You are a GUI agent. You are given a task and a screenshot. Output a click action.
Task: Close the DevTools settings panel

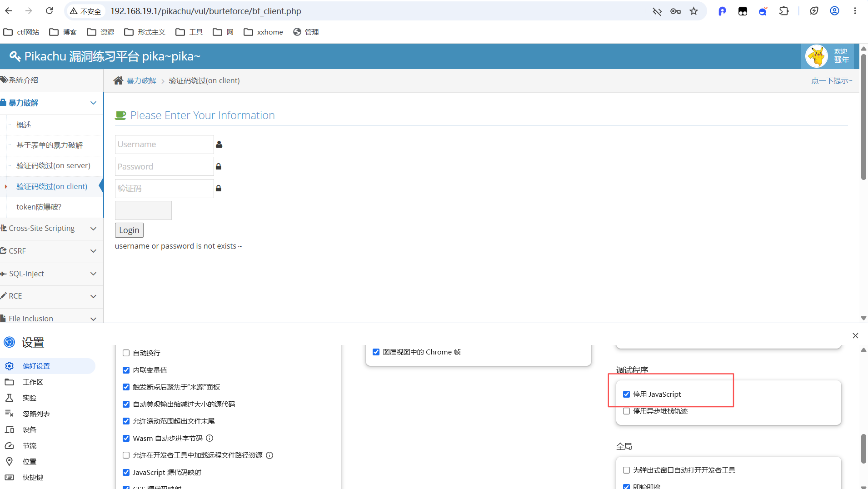[x=855, y=335]
